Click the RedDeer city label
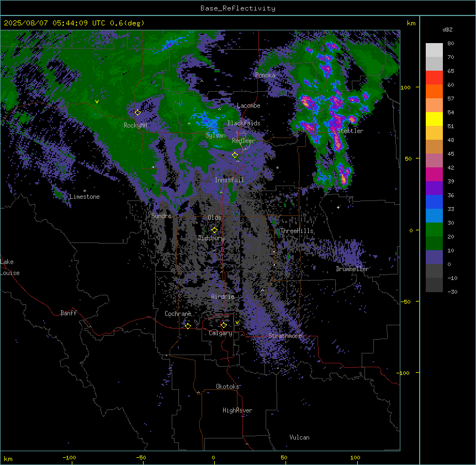The width and height of the screenshot is (476, 465). [x=244, y=141]
